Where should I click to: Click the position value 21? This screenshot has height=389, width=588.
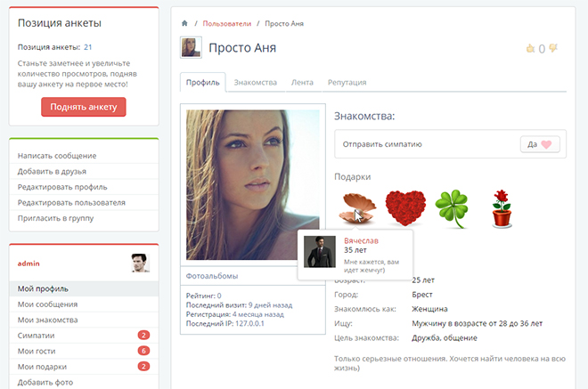(x=87, y=47)
